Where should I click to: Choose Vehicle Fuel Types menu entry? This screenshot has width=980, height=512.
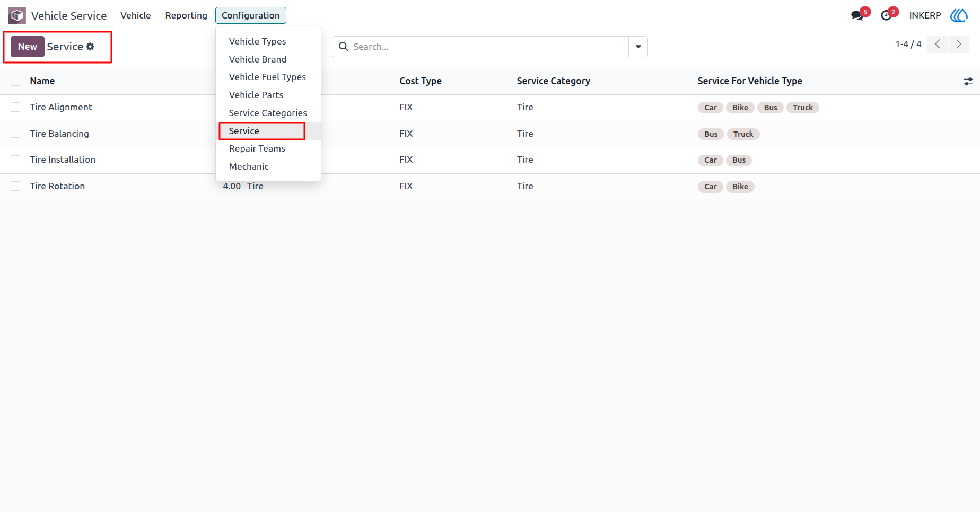click(x=267, y=77)
